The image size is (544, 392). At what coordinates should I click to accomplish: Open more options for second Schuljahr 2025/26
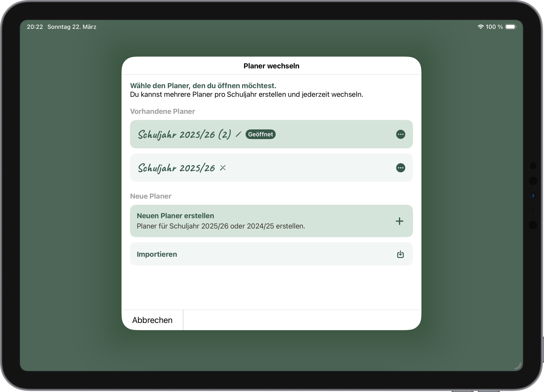pos(400,168)
